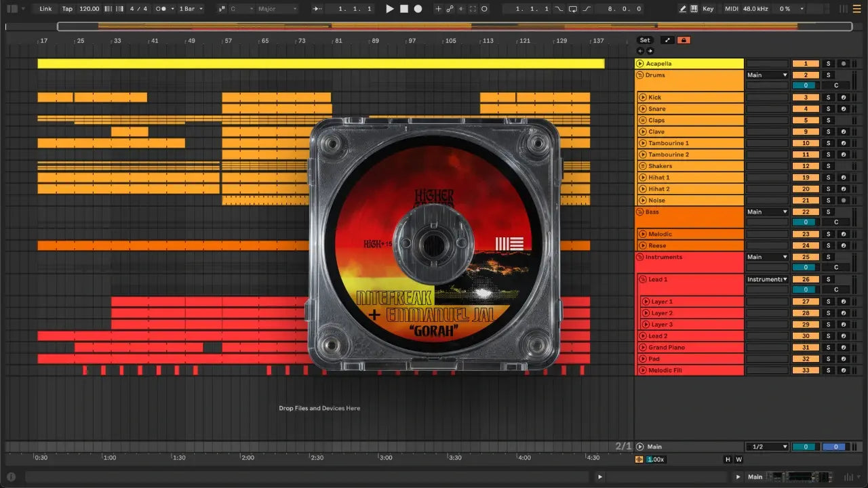868x488 pixels.
Task: Enable the Draw Mode pencil icon
Action: (682, 9)
